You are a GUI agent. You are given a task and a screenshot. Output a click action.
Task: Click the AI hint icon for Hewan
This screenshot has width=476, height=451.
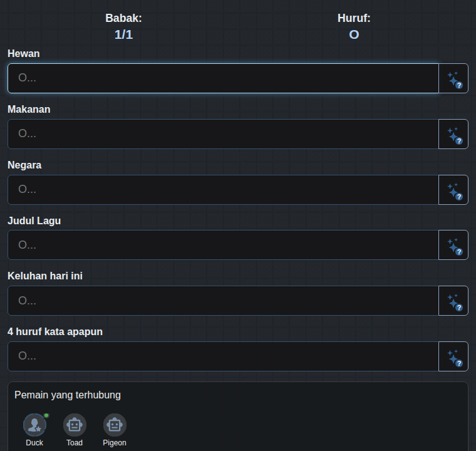click(x=453, y=78)
